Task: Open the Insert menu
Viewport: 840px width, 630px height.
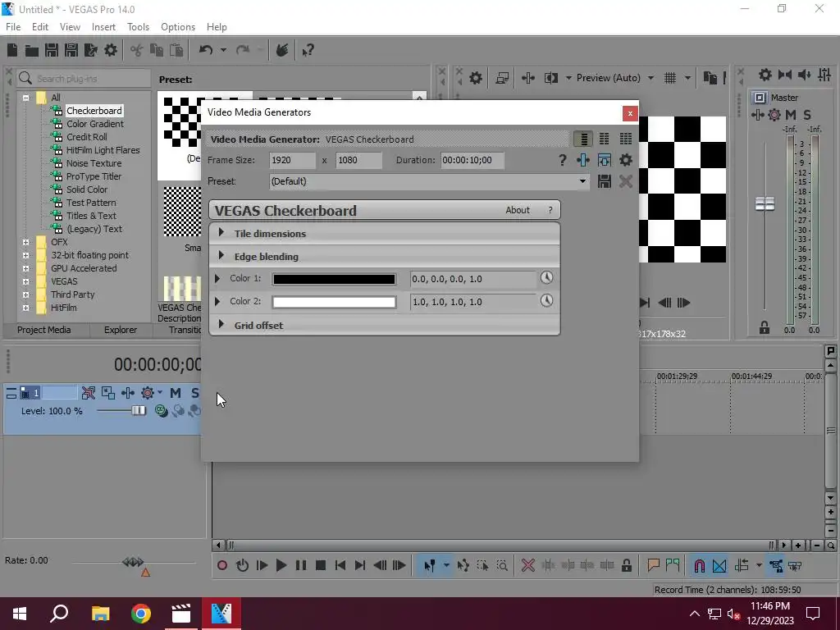Action: pos(103,27)
